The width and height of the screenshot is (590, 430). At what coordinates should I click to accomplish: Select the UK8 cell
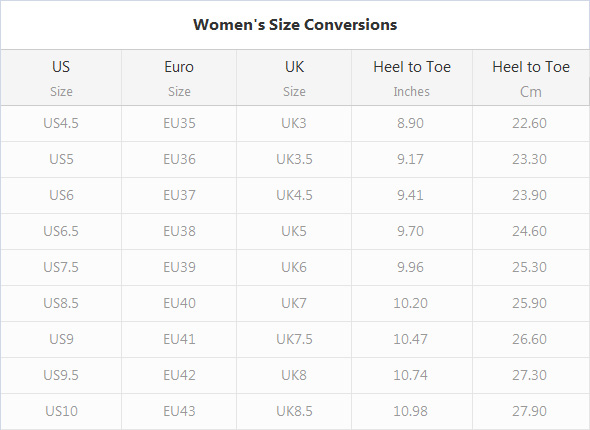point(294,375)
